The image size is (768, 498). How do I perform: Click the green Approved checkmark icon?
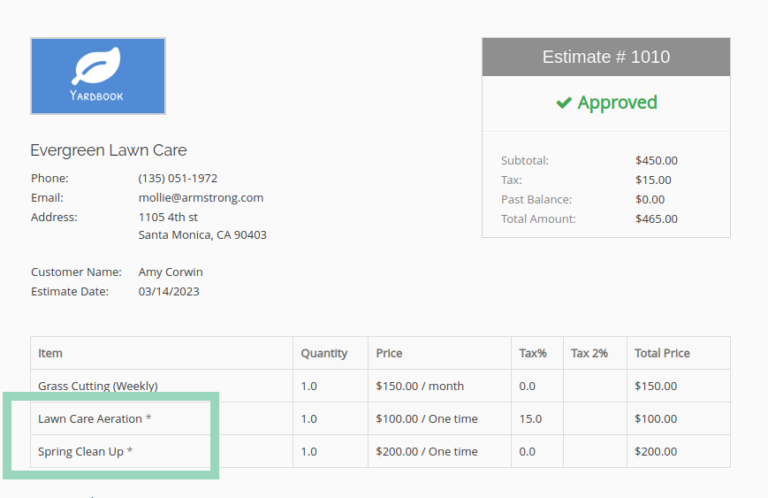(564, 103)
